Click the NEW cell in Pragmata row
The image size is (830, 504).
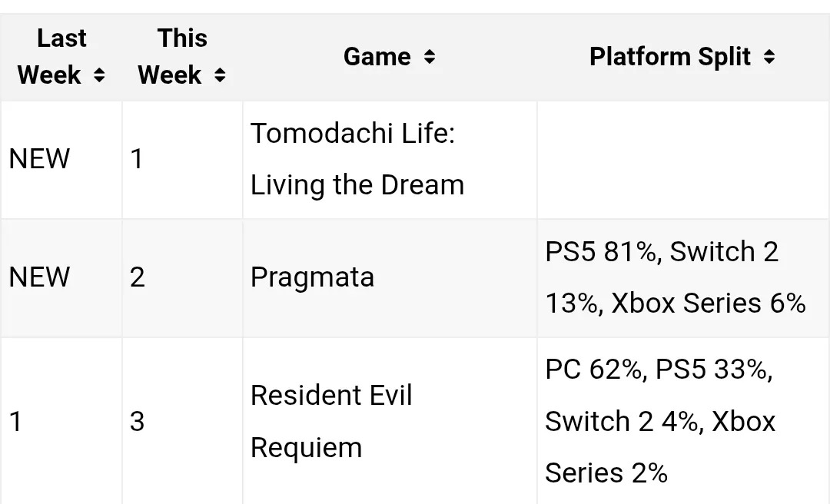coord(39,277)
